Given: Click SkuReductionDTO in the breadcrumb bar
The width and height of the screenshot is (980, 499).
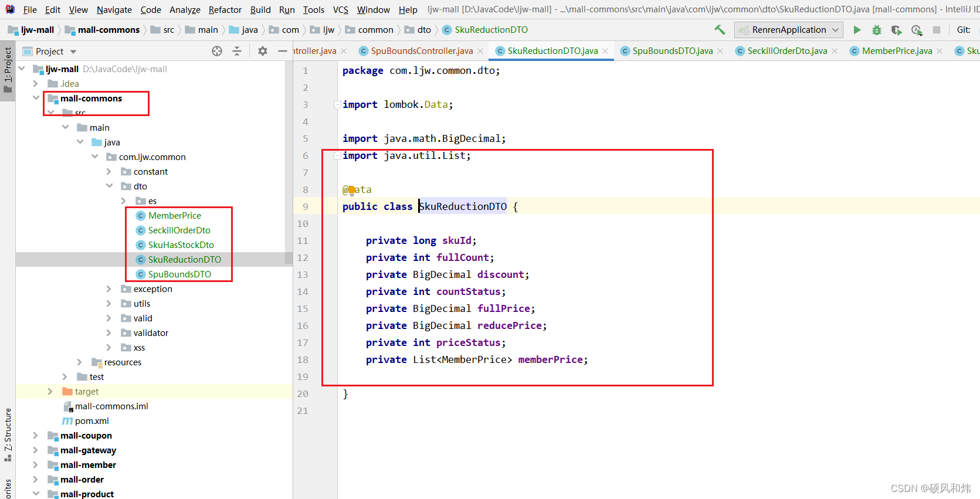Looking at the screenshot, I should (x=491, y=30).
